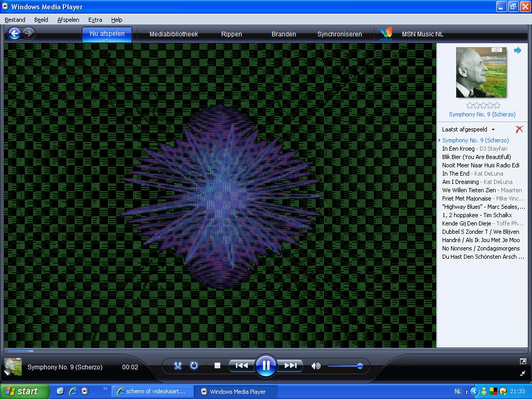The width and height of the screenshot is (532, 399).
Task: Skip ahead to the next track
Action: [x=290, y=365]
